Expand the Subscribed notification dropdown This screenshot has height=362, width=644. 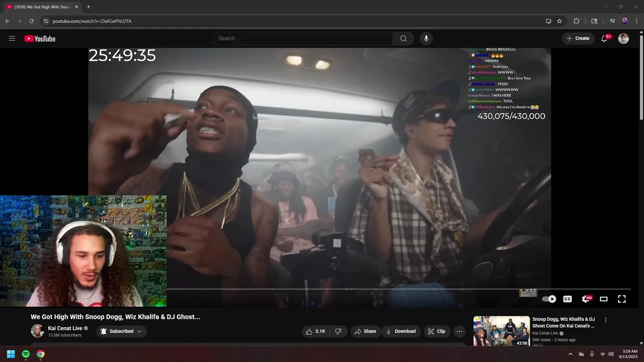click(121, 331)
